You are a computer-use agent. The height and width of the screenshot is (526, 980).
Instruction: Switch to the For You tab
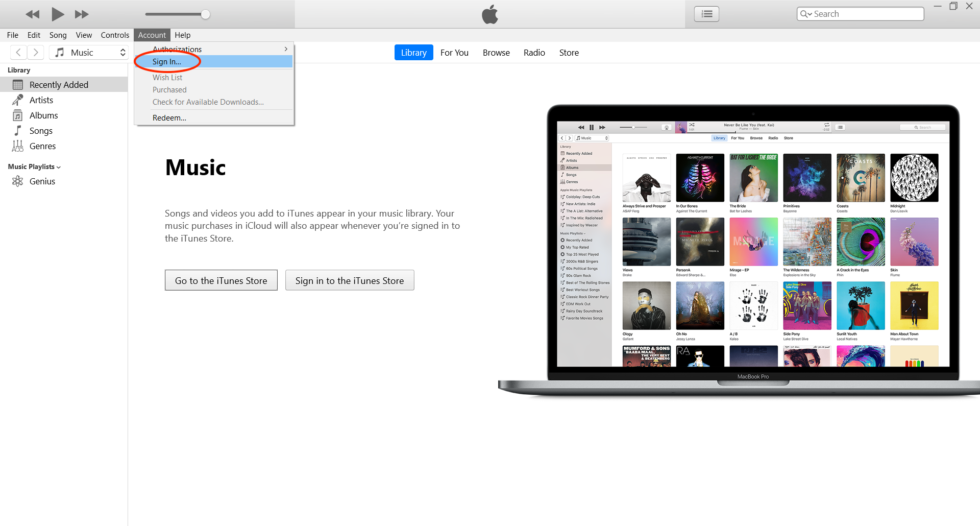(x=454, y=53)
